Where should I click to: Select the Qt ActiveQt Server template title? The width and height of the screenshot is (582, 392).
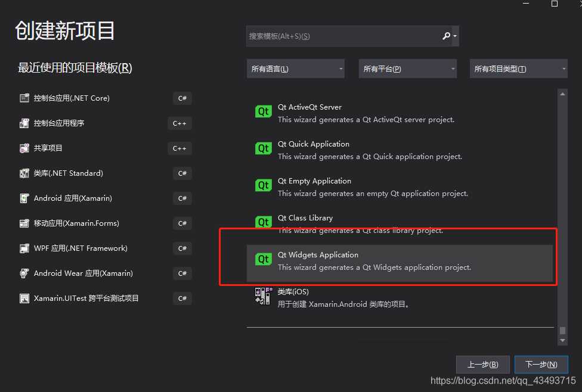pos(309,107)
